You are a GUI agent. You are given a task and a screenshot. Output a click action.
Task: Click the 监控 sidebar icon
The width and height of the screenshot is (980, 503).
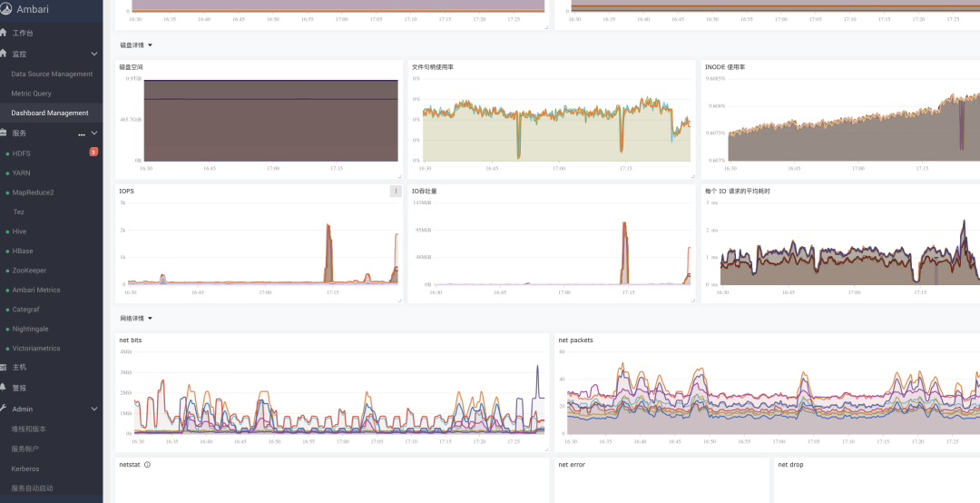tap(3, 54)
